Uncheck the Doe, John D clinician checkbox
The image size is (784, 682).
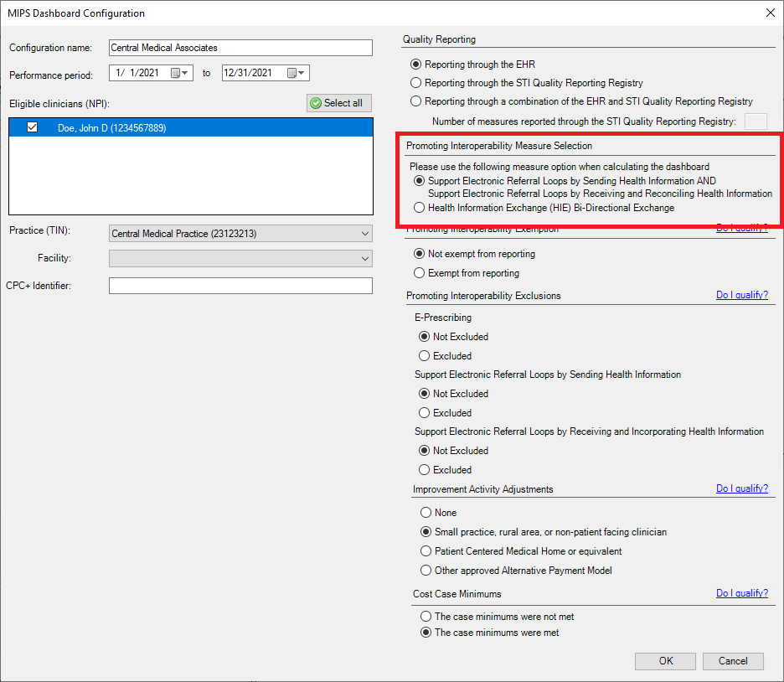coord(33,127)
